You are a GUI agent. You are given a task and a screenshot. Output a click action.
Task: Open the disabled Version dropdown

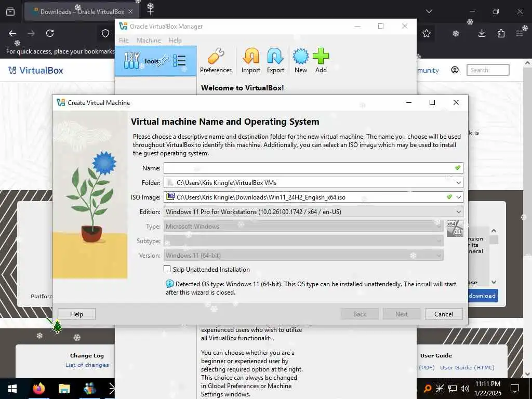[303, 256]
